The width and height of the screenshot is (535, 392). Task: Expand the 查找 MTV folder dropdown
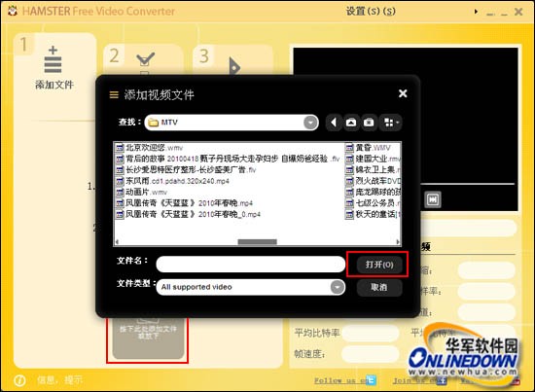tap(310, 123)
